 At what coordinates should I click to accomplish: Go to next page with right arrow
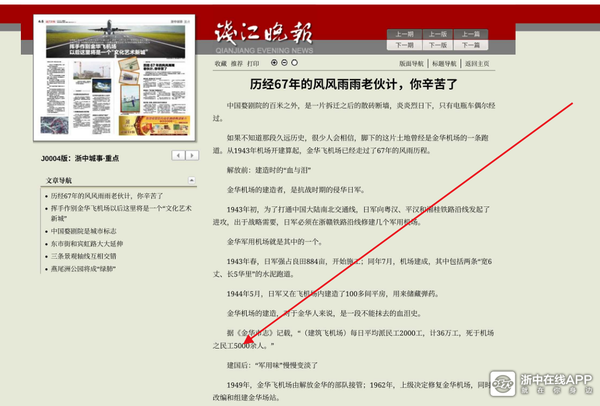[x=192, y=155]
